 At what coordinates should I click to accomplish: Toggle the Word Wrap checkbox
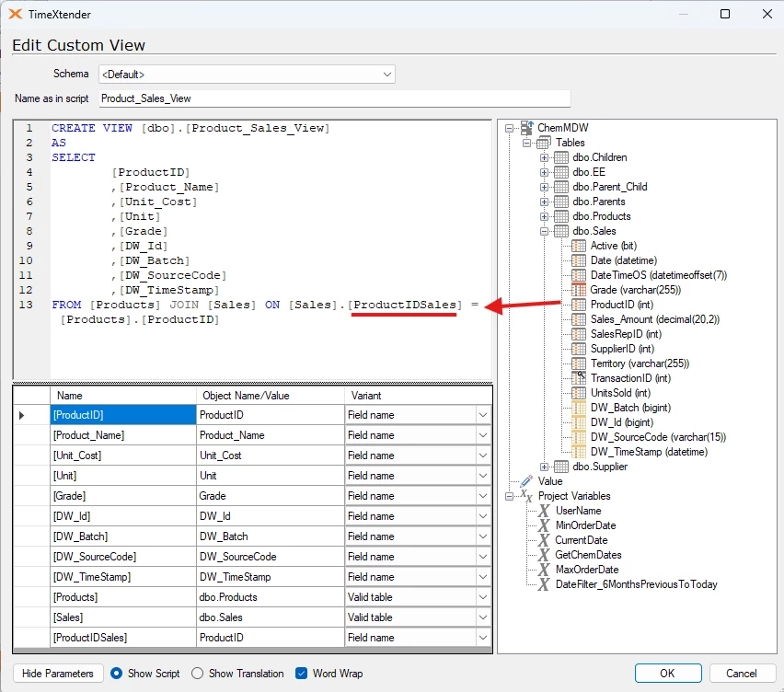(301, 674)
